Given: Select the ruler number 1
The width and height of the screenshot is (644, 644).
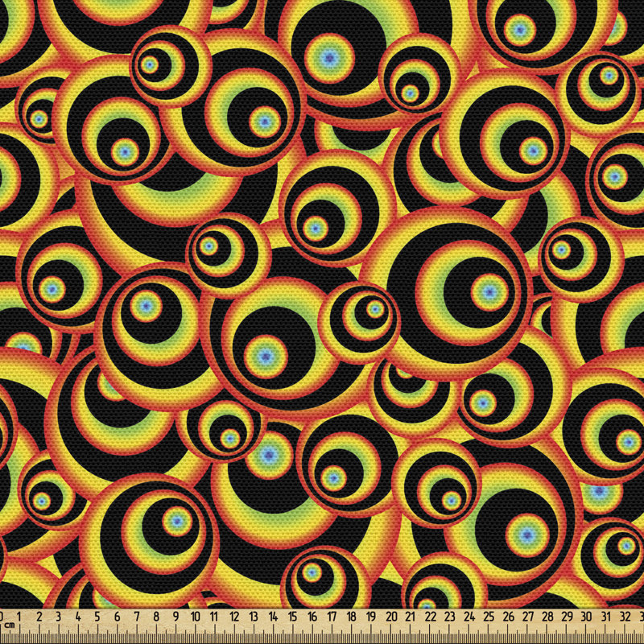Looking at the screenshot, I should tap(19, 617).
